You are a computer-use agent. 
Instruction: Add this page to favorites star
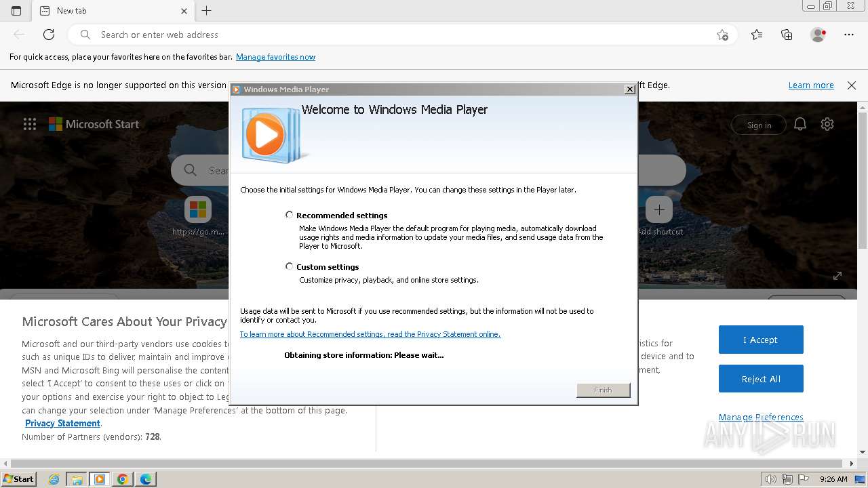(722, 35)
